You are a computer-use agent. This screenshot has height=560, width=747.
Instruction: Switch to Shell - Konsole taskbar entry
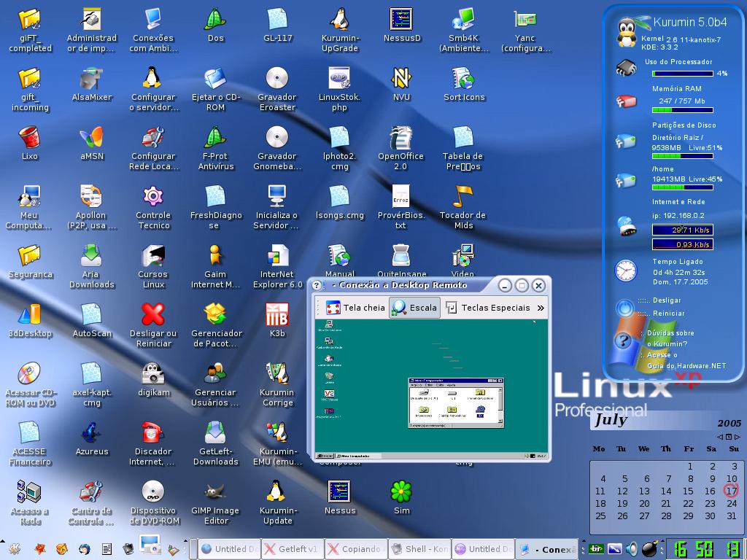[x=419, y=549]
